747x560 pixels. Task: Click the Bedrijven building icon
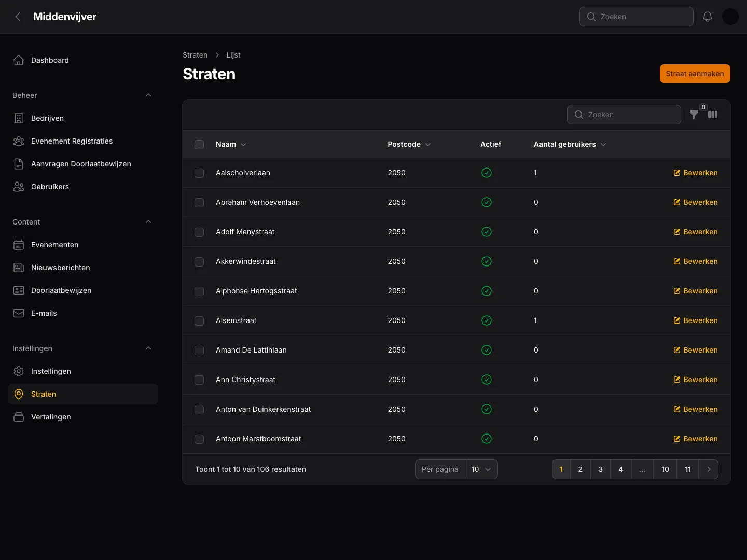coord(19,118)
